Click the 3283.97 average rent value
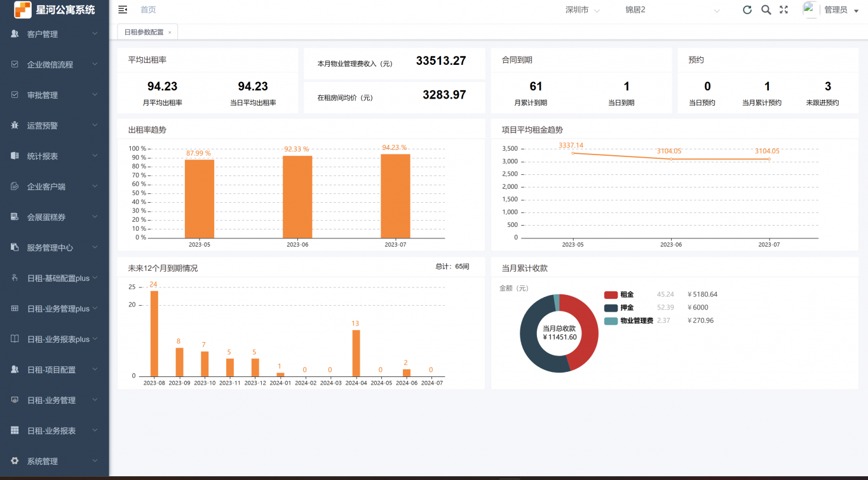Viewport: 868px width, 480px height. (x=444, y=95)
